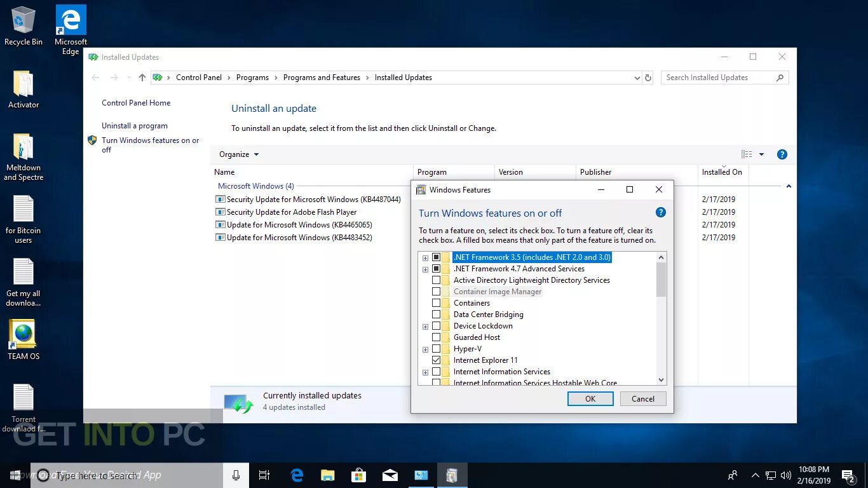
Task: Sort by the Installed On column header
Action: (722, 172)
